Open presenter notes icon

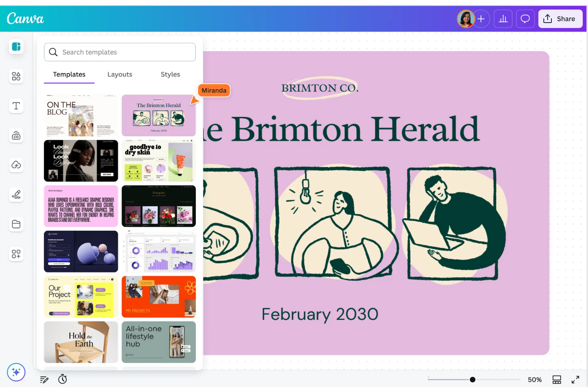pos(44,380)
